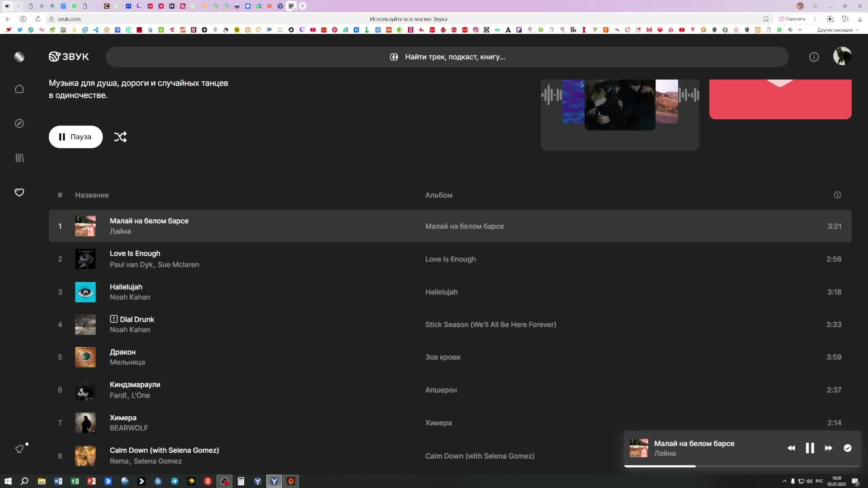868x488 pixels.
Task: Open a new browser tab
Action: click(302, 6)
